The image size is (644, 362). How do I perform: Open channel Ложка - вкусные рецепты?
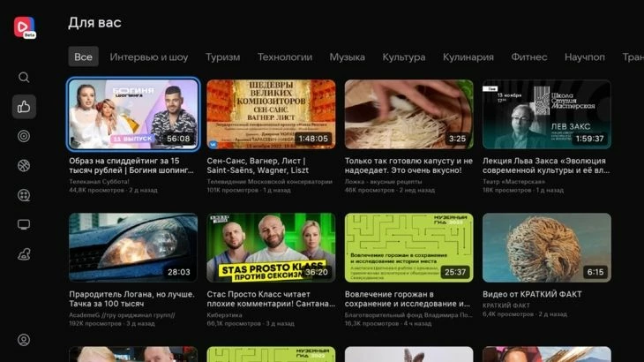point(383,182)
